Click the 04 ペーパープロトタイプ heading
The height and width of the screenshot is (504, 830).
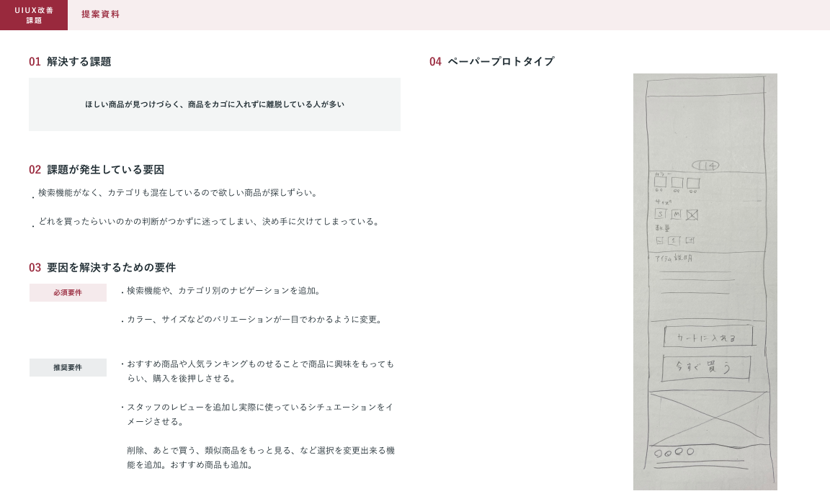[491, 62]
